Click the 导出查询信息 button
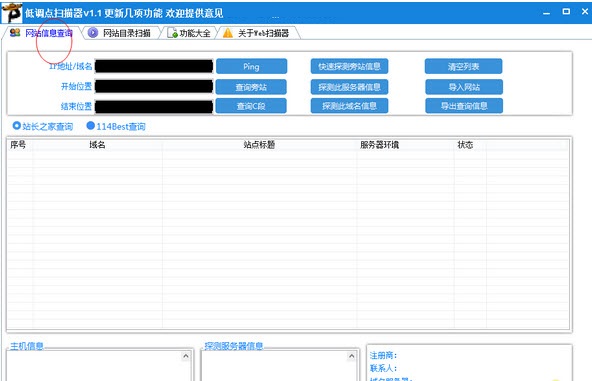This screenshot has height=381, width=592. tap(464, 106)
